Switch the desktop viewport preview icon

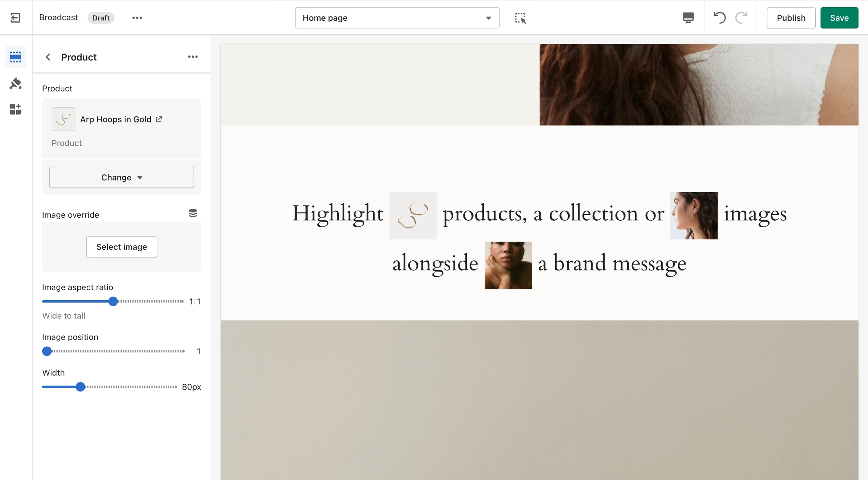(x=688, y=18)
